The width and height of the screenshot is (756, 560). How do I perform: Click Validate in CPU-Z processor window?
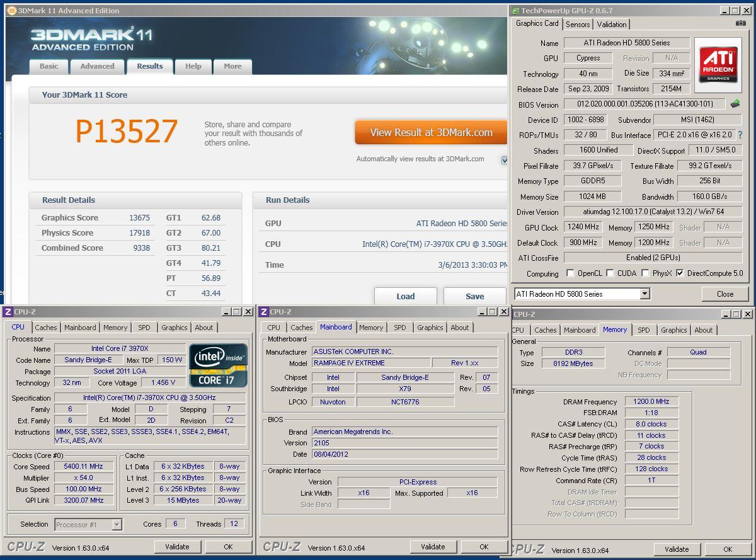coord(177,547)
